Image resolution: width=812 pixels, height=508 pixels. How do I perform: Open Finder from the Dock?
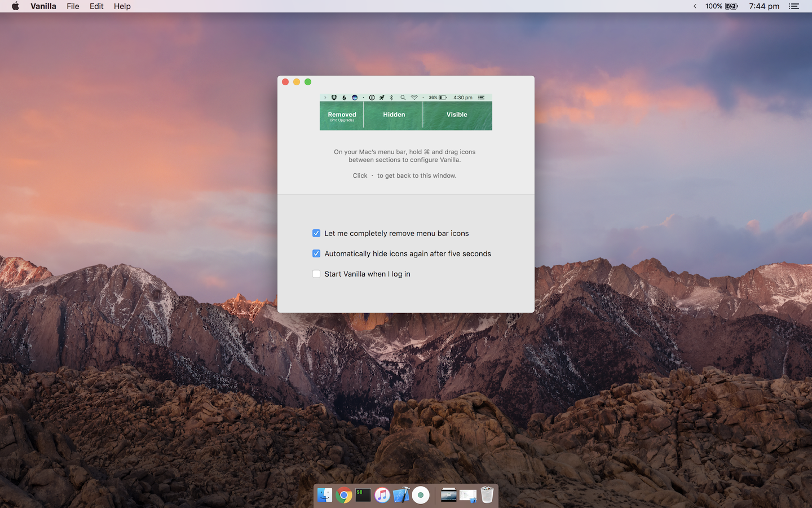325,495
